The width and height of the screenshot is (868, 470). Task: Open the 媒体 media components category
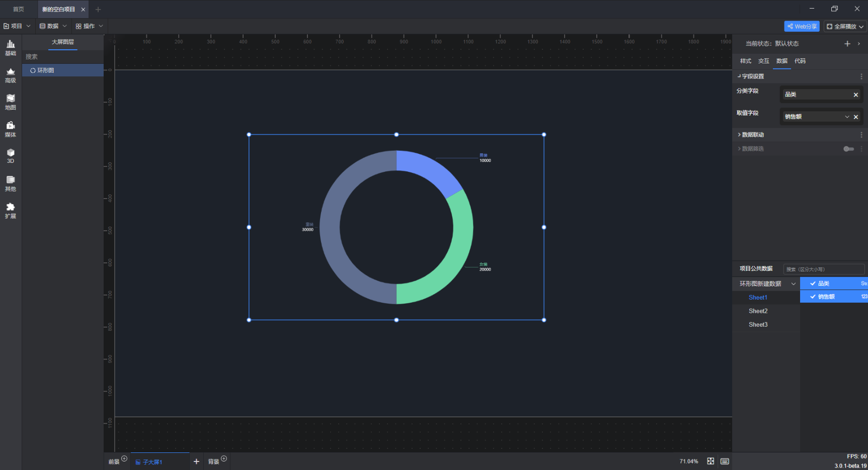(x=11, y=130)
